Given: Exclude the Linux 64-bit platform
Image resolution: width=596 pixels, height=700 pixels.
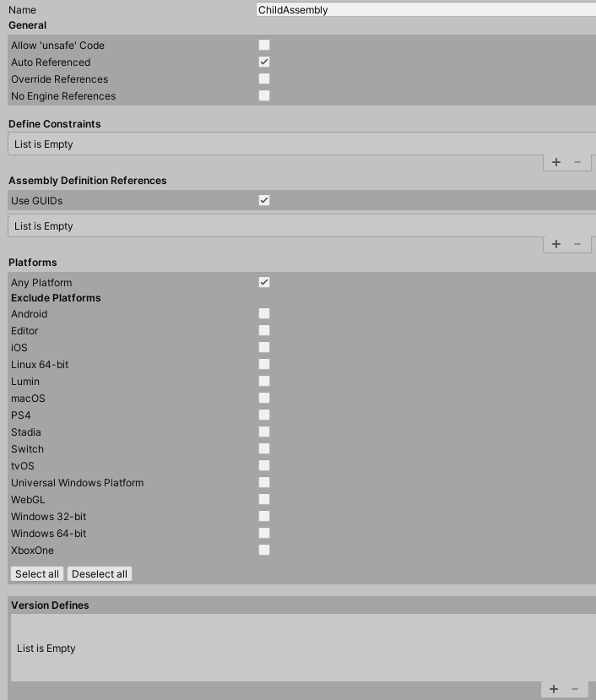Looking at the screenshot, I should click(x=264, y=365).
